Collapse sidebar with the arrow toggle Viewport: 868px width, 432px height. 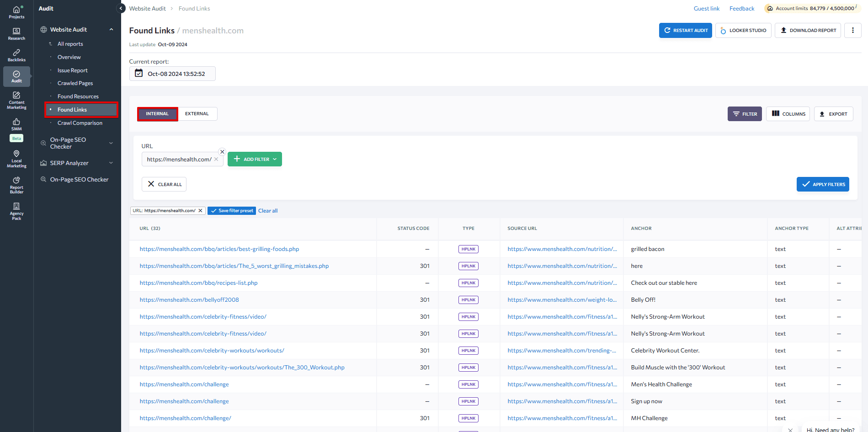point(121,8)
